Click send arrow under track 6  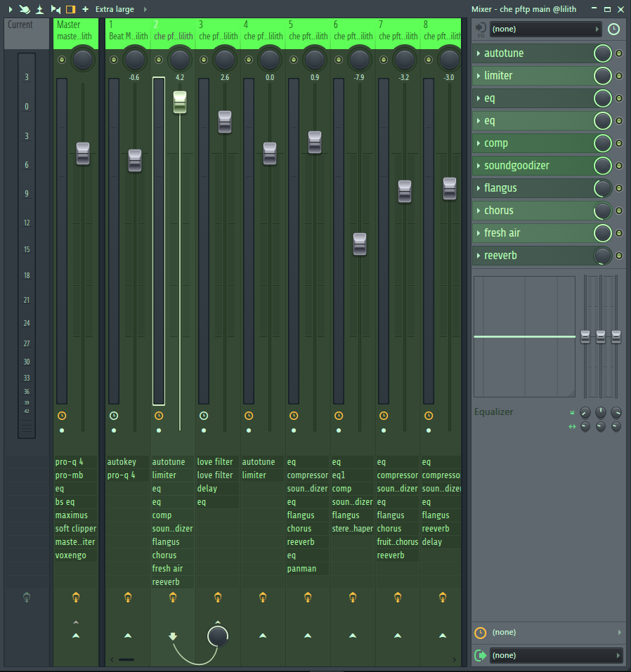353,635
